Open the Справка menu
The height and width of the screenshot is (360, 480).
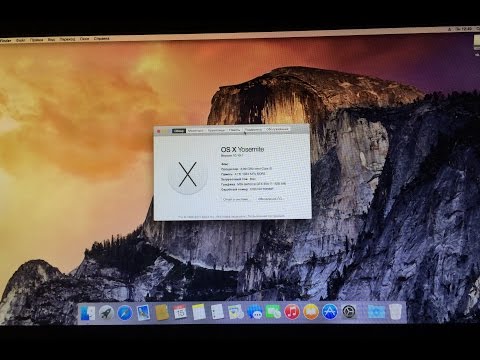(x=101, y=38)
